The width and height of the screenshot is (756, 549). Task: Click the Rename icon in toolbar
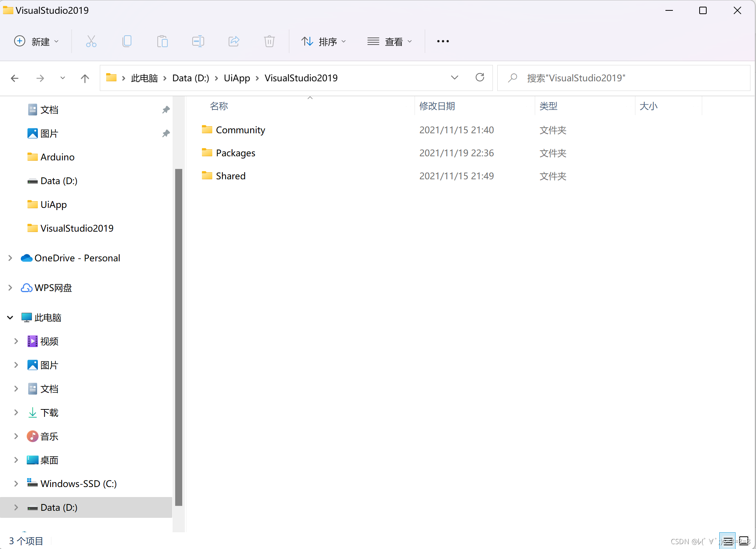pos(198,41)
